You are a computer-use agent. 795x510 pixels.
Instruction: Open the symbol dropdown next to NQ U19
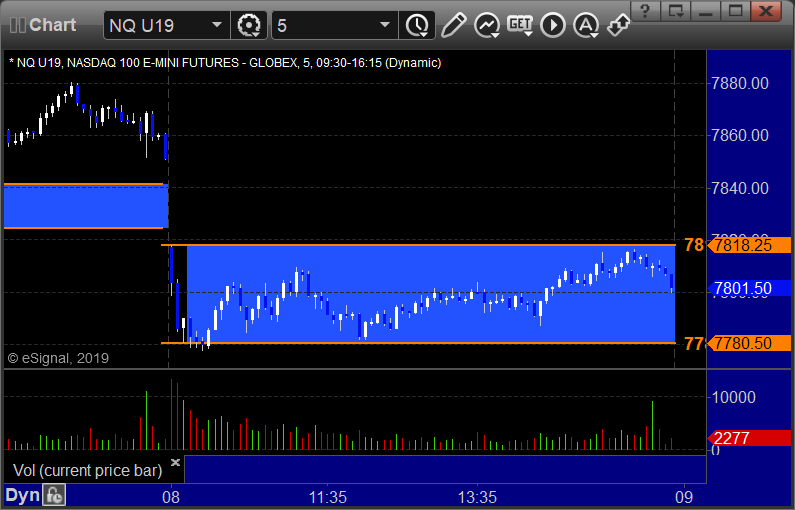216,25
